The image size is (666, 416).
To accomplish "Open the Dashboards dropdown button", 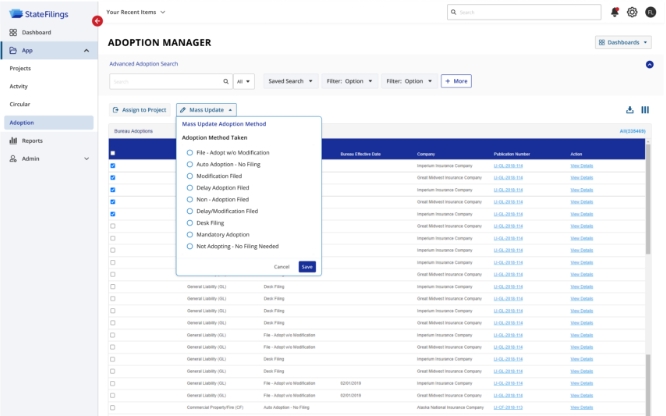I will pyautogui.click(x=623, y=42).
